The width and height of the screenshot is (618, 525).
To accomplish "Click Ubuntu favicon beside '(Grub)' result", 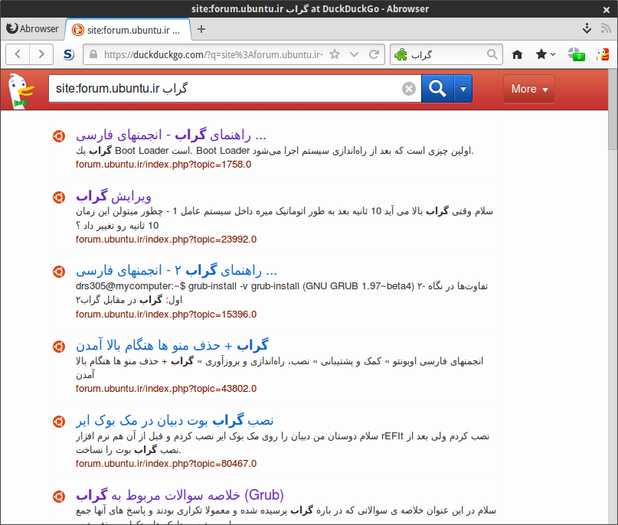I will pyautogui.click(x=59, y=496).
